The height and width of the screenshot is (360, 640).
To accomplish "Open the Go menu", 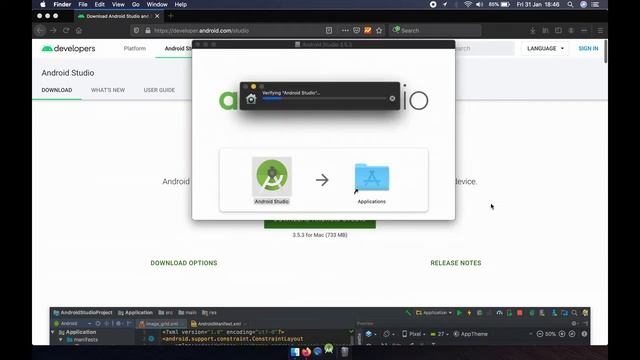I will tap(136, 4).
